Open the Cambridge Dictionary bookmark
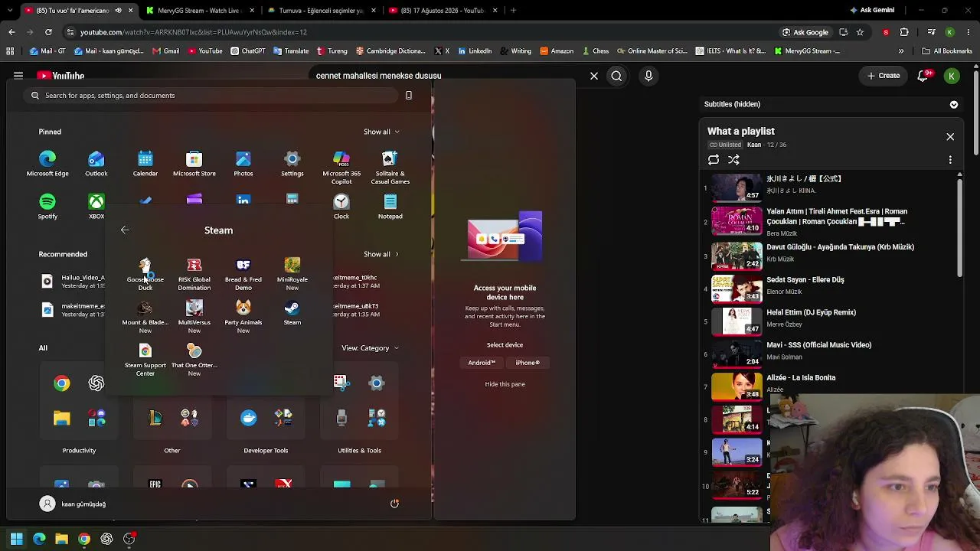The image size is (980, 551). point(390,51)
